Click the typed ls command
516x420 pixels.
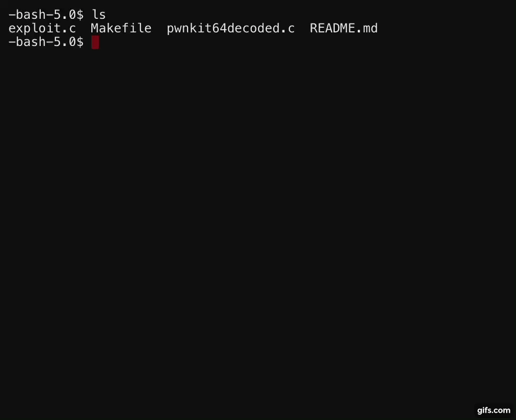99,15
